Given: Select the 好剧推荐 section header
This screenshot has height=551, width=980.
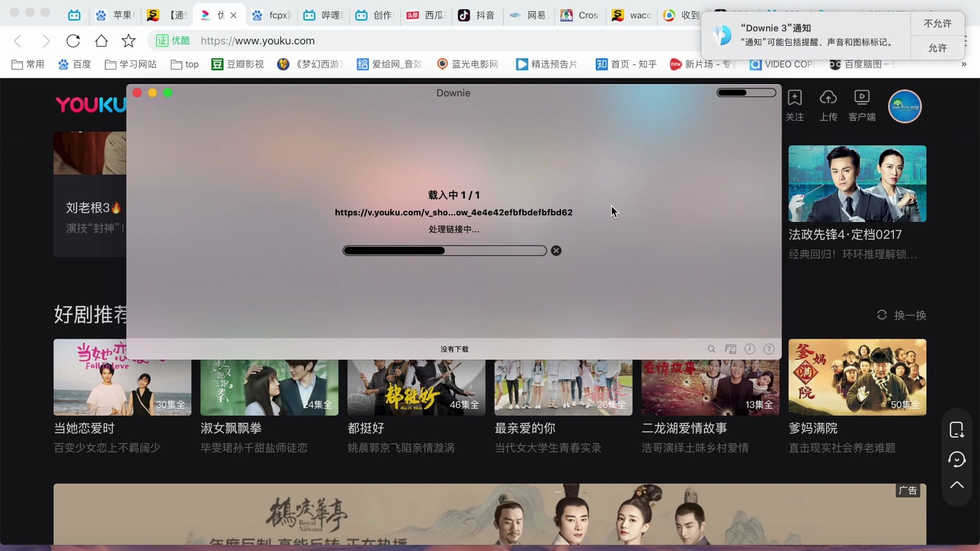Looking at the screenshot, I should [x=90, y=315].
